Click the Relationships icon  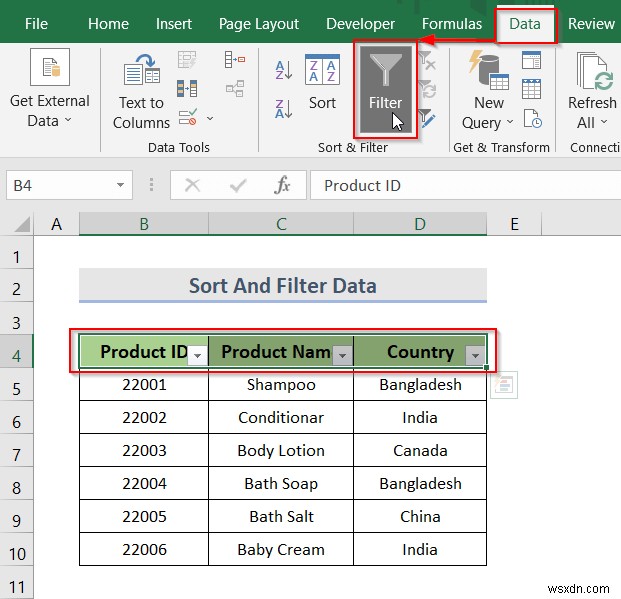pyautogui.click(x=235, y=88)
